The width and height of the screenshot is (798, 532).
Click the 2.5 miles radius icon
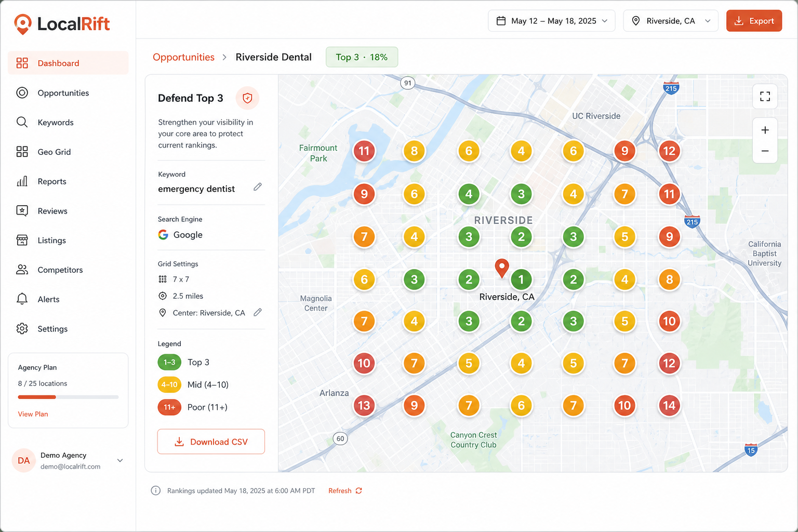[x=163, y=296]
